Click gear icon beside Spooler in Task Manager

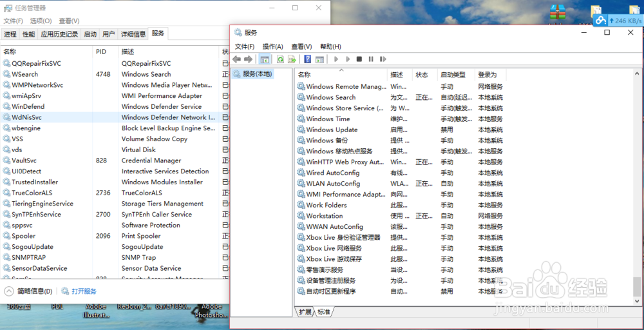[6, 236]
